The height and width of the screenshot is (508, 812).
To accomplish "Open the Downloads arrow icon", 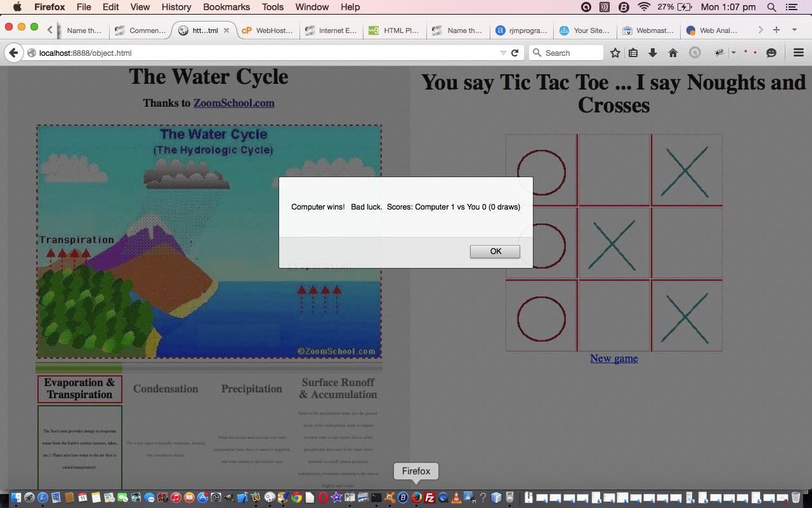I will (653, 53).
